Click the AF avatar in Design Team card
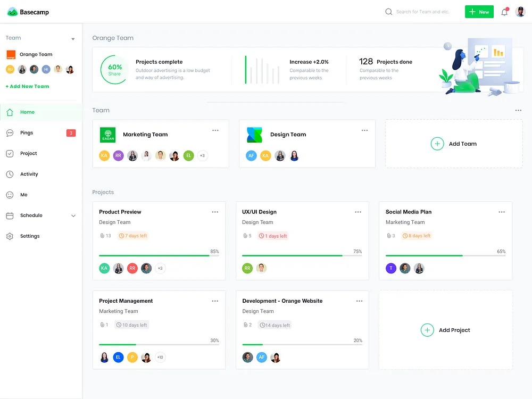This screenshot has width=532, height=399. [251, 156]
